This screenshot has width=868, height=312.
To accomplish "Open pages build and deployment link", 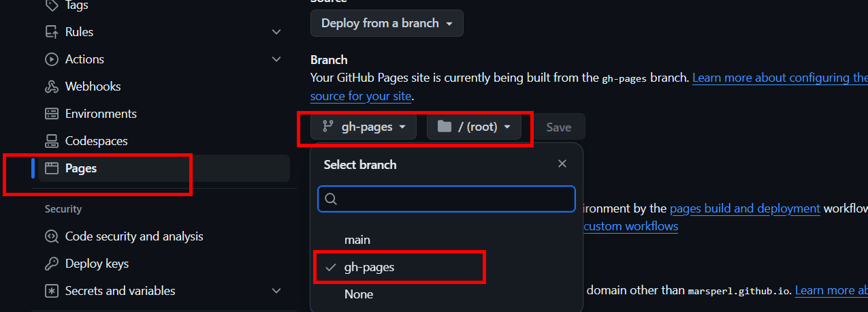I will point(745,208).
